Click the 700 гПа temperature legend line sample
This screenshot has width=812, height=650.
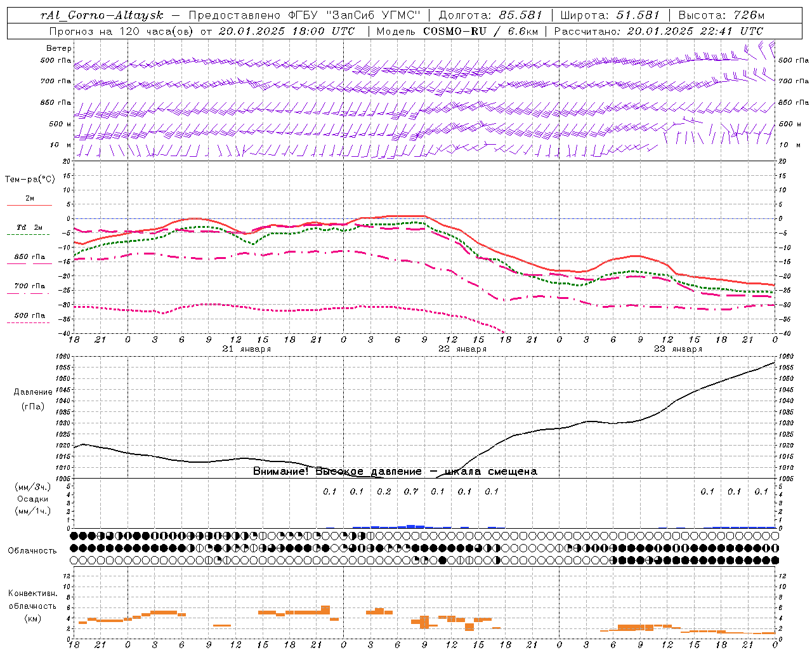(x=29, y=293)
